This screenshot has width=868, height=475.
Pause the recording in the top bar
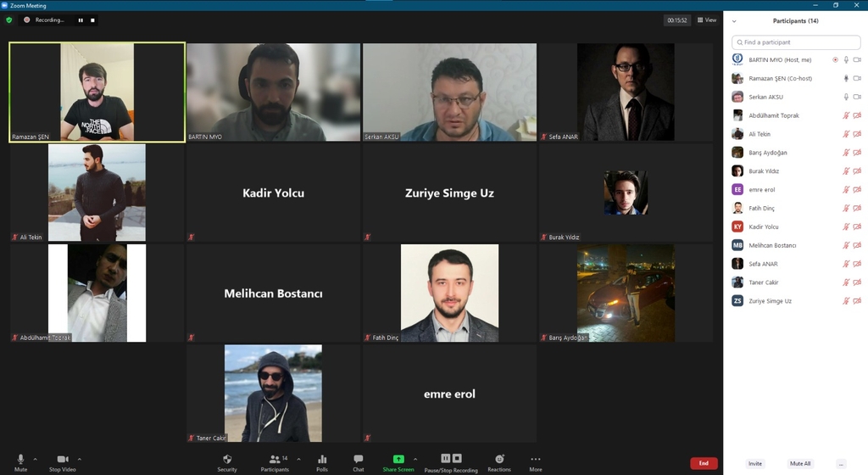tap(81, 20)
